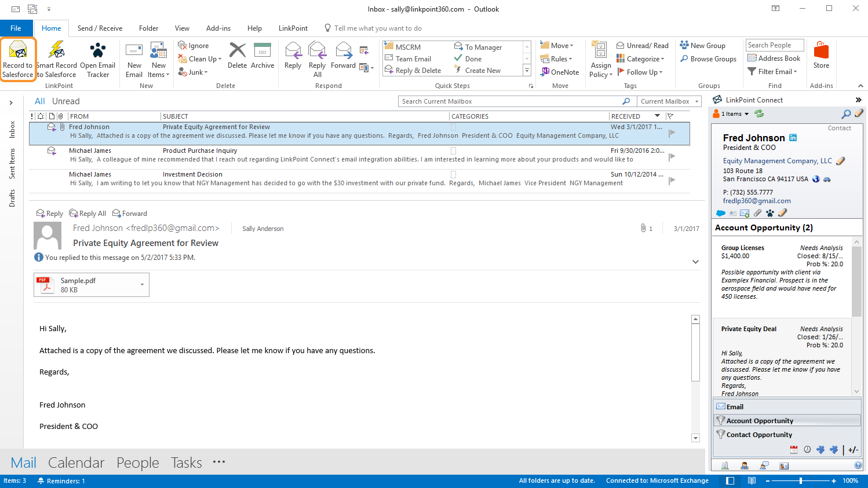Image resolution: width=868 pixels, height=488 pixels.
Task: Open the Store add-ins icon
Action: click(821, 56)
